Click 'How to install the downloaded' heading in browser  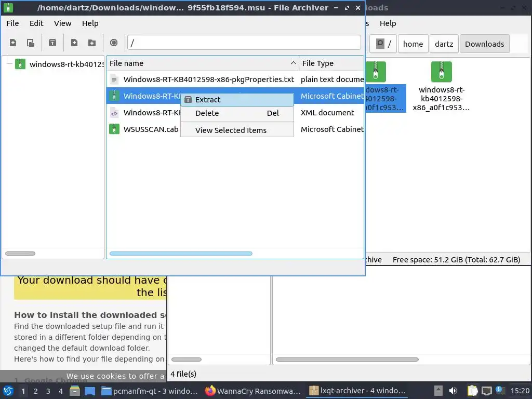pyautogui.click(x=90, y=315)
